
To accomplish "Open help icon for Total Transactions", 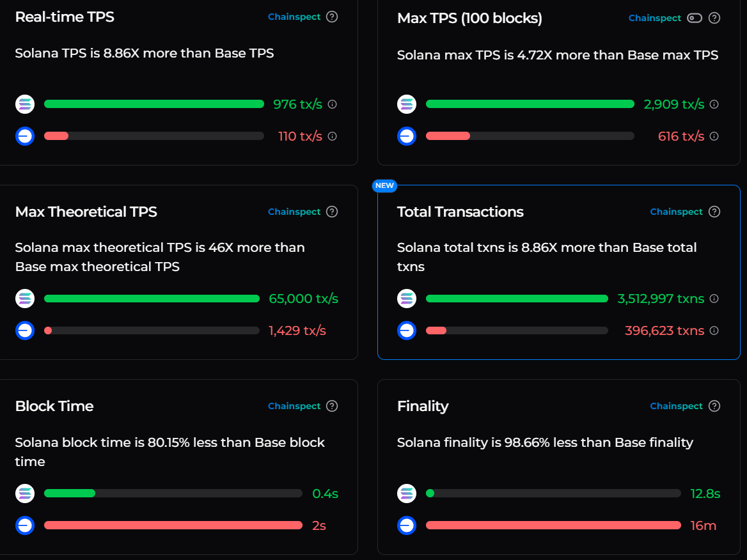I will pos(714,212).
